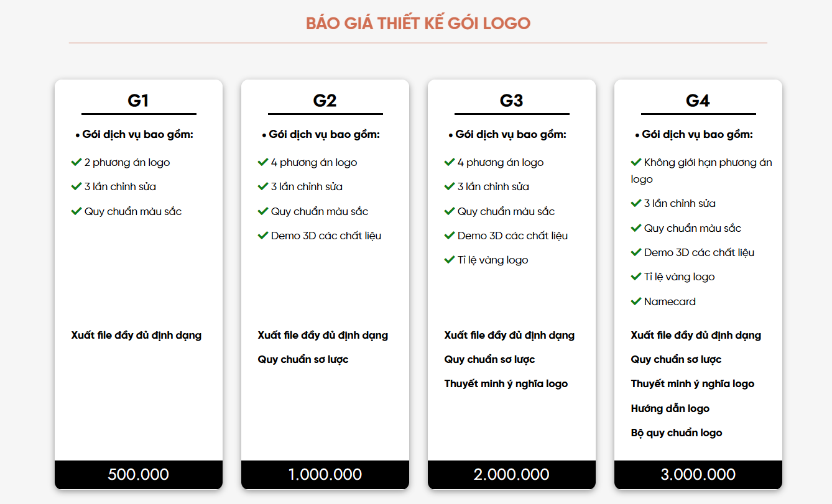Viewport: 832px width, 504px height.
Task: Click the checkmark next to 'Namecard'
Action: [636, 301]
